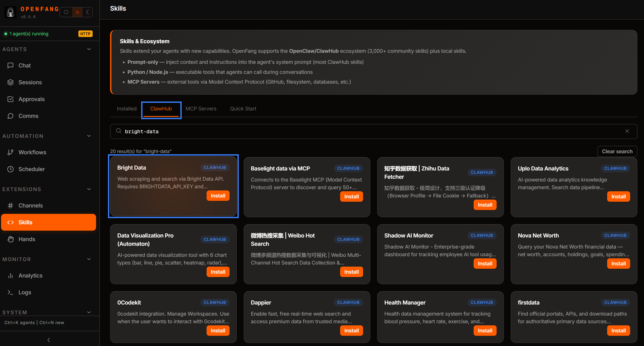Collapse the AUTOMATION section

tap(89, 136)
